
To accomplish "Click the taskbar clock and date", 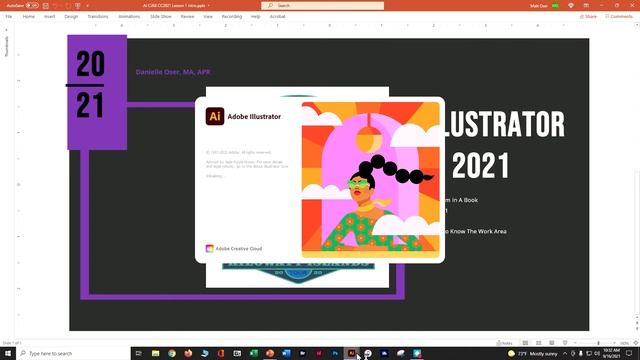I will click(611, 353).
